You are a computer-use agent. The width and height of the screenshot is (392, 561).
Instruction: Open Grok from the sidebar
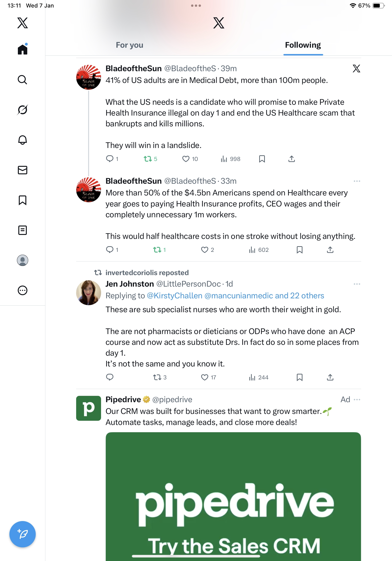pos(23,110)
